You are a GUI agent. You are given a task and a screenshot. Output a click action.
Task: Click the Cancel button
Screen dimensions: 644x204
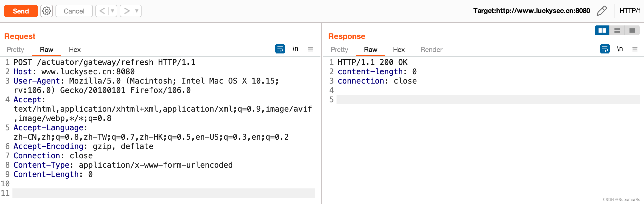(74, 11)
